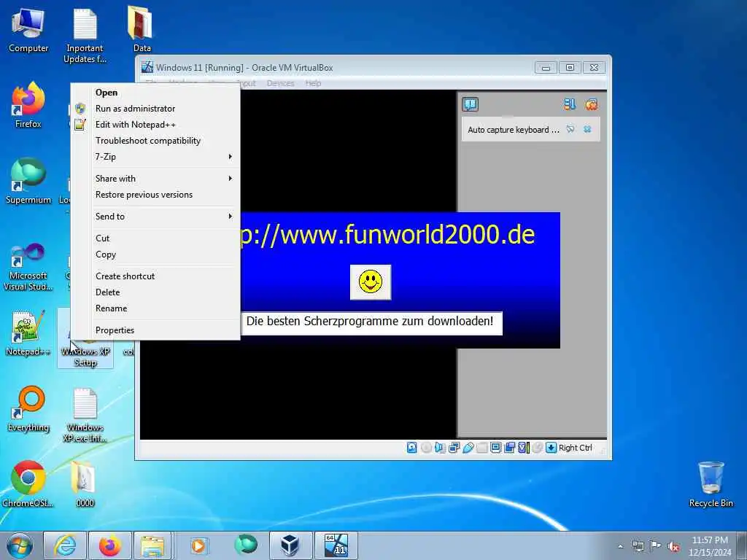Select the Windows XP.exe.Inf file icon
This screenshot has width=747, height=560.
[x=85, y=415]
